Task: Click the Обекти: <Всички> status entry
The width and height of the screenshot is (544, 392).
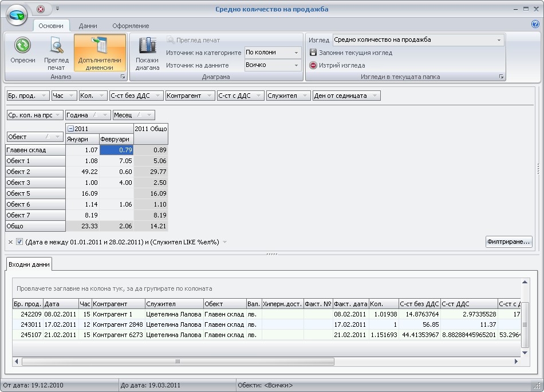Action: click(265, 385)
